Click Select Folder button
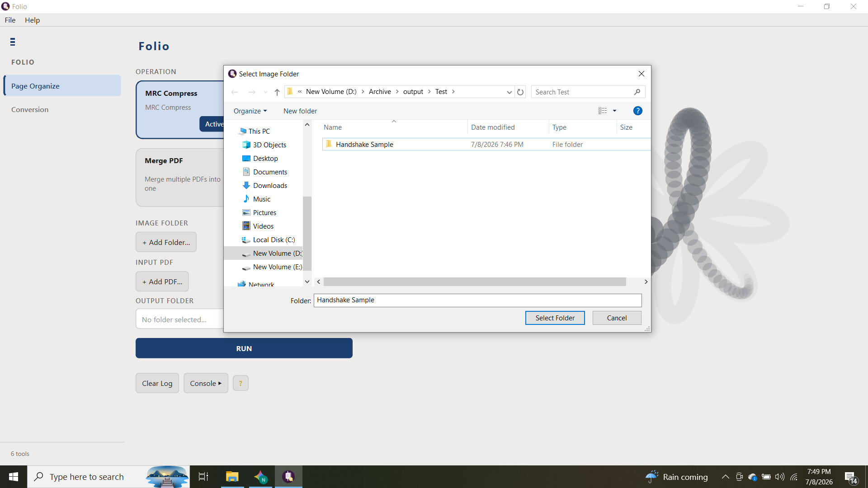 pos(555,318)
